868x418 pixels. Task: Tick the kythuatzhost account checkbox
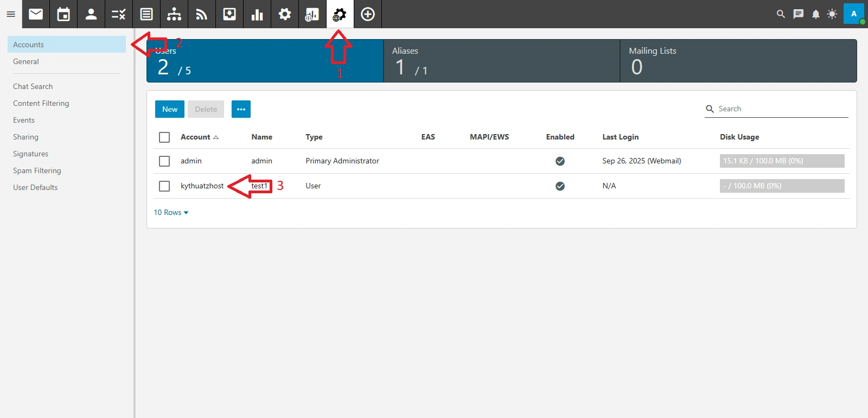click(x=164, y=186)
